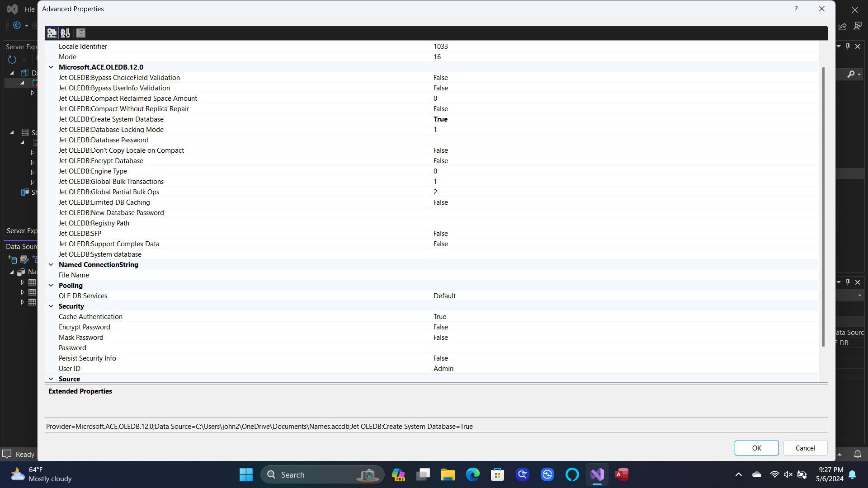
Task: Click the muted volume icon in system tray
Action: point(788,474)
